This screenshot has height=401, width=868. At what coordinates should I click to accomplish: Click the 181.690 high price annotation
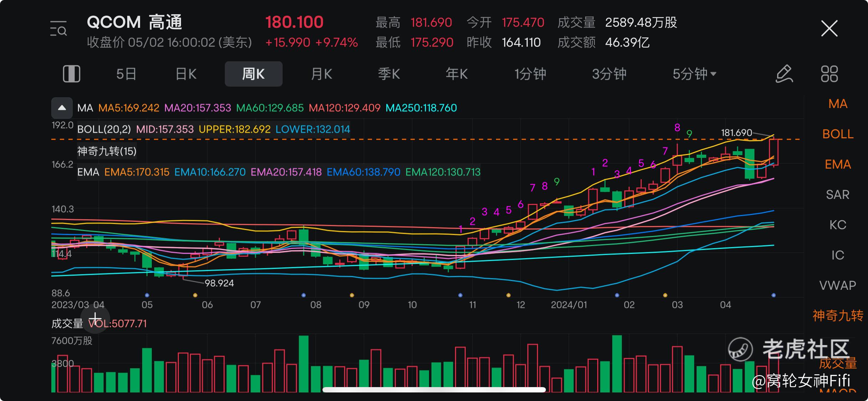[736, 133]
